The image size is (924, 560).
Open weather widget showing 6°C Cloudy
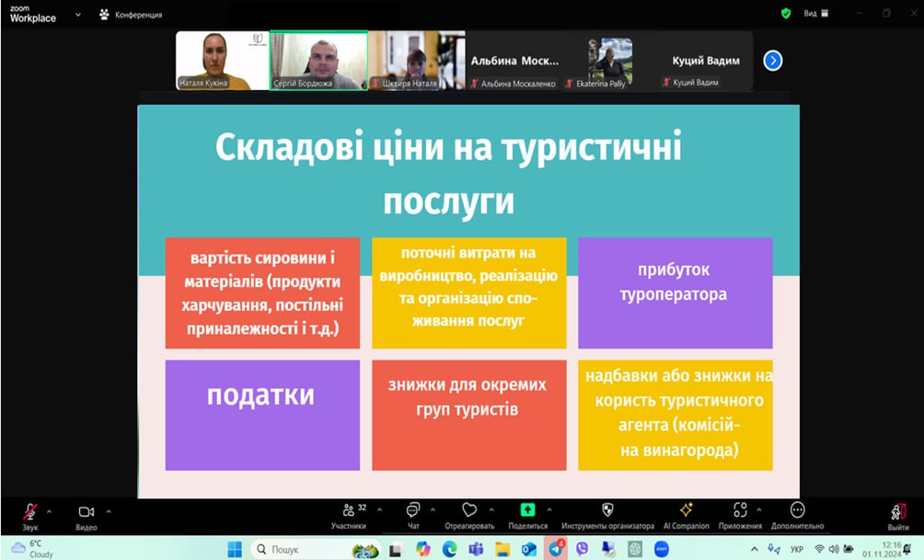32,549
